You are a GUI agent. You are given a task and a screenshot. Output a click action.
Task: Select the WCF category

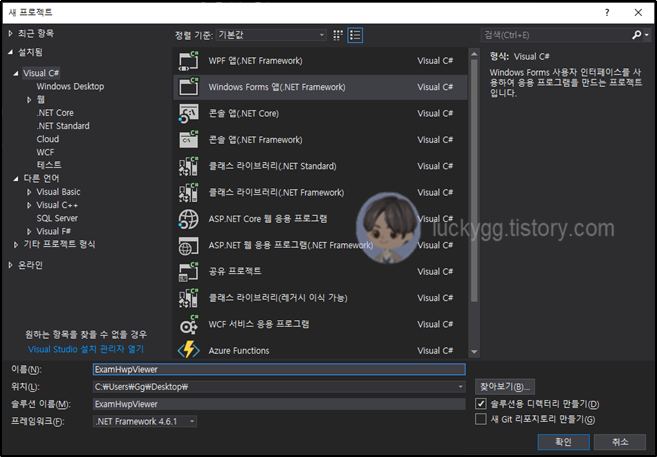coord(45,152)
